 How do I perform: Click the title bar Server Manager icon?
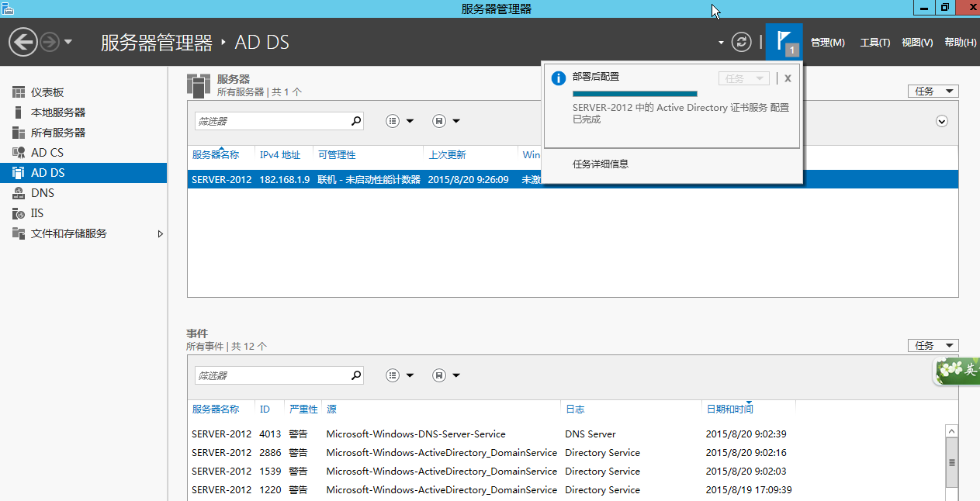pyautogui.click(x=8, y=8)
